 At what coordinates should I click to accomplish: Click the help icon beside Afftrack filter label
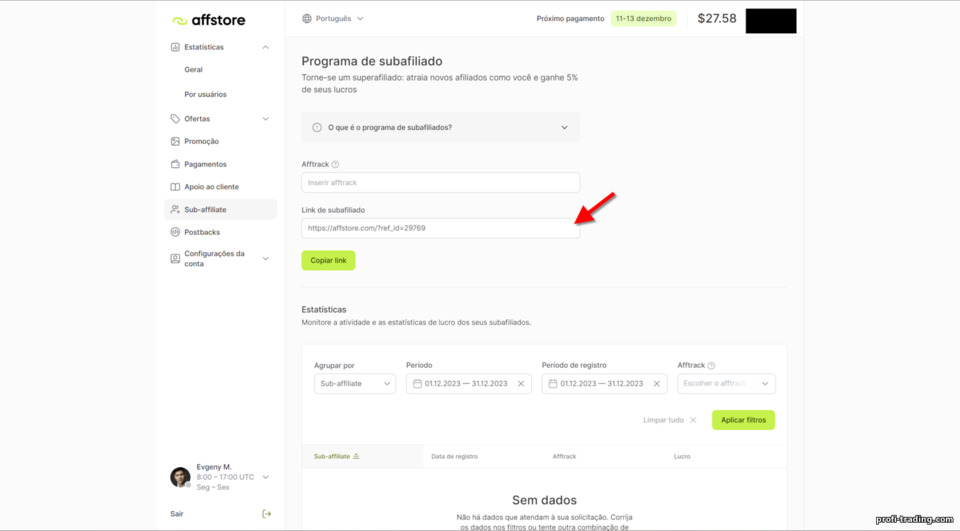tap(711, 366)
